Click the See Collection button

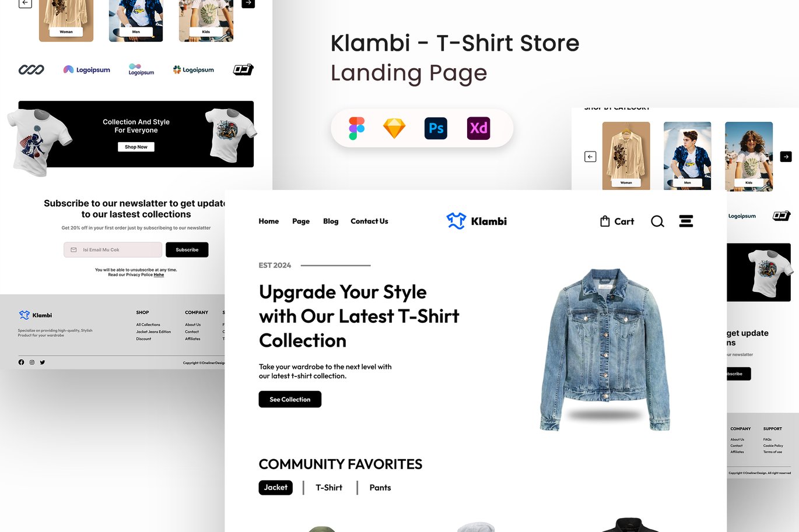coord(290,399)
